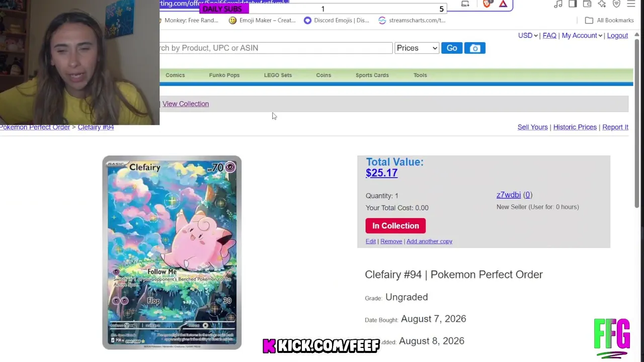The width and height of the screenshot is (644, 362).
Task: Expand the USD currency dropdown
Action: pos(528,36)
